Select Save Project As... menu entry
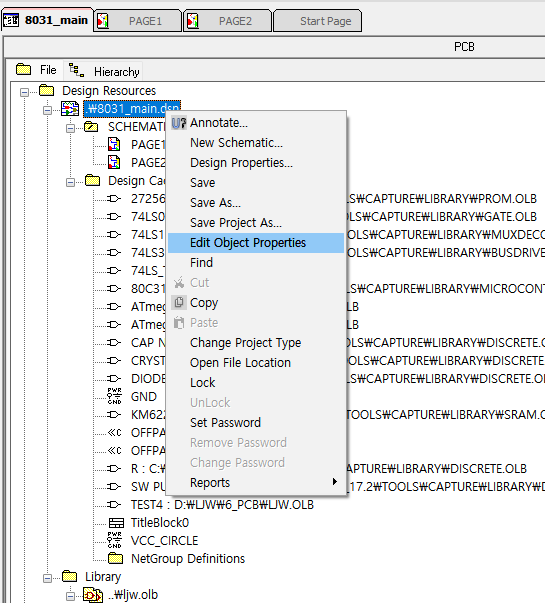Image resolution: width=545 pixels, height=603 pixels. point(256,223)
